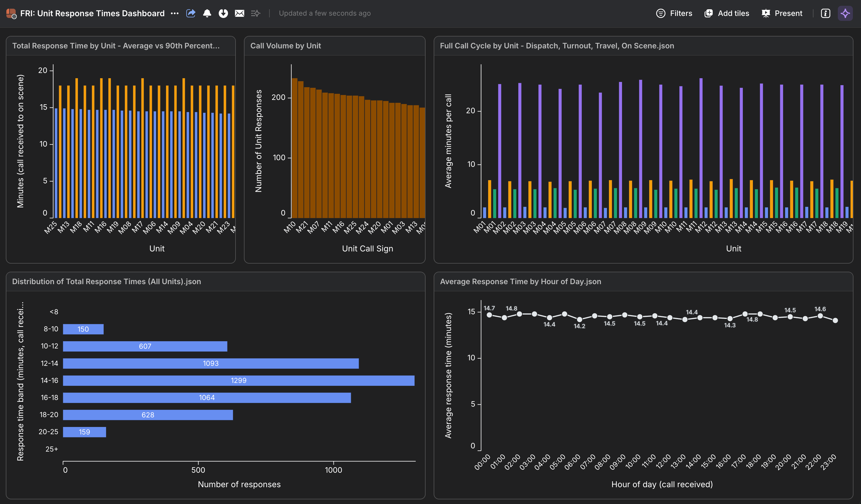Click the last data point at 23:00
This screenshot has width=861, height=504.
[x=836, y=321]
